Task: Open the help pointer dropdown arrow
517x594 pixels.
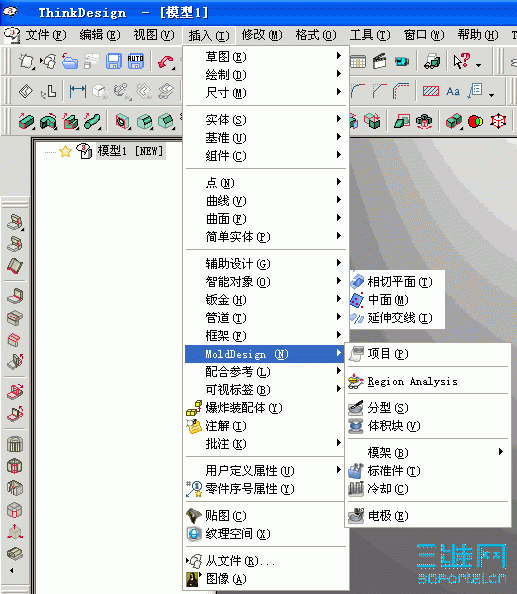Action: tap(479, 65)
